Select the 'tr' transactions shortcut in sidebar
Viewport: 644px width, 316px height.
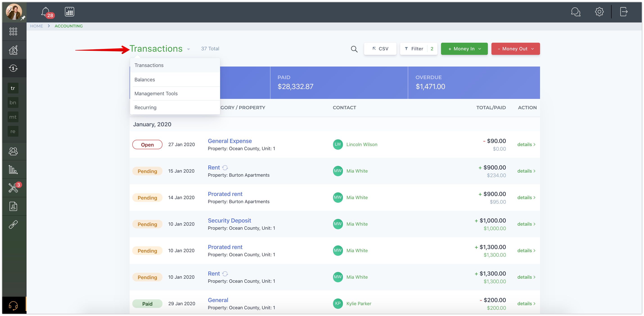tap(13, 88)
